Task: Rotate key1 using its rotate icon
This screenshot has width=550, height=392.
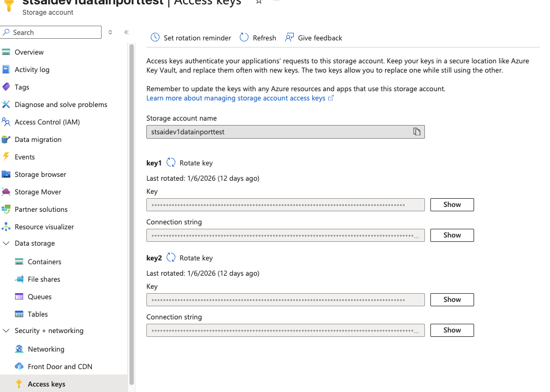Action: (x=171, y=162)
